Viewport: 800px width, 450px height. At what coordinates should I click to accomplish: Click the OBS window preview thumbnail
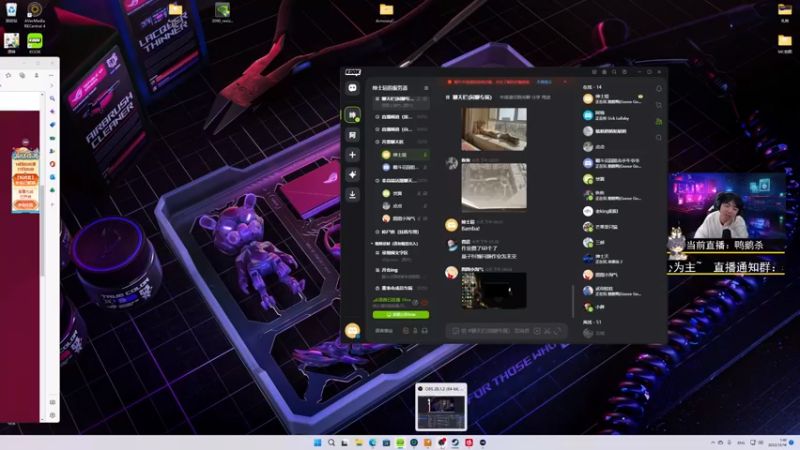tap(441, 407)
